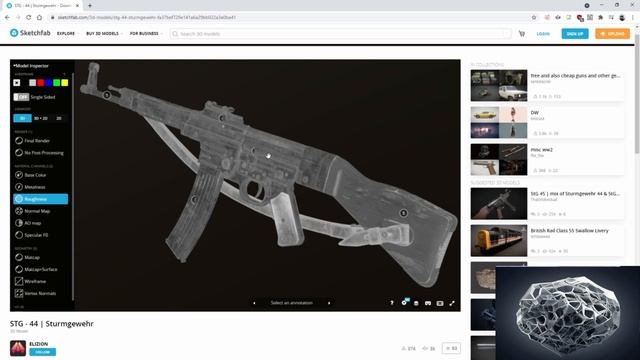The height and width of the screenshot is (360, 640).
Task: Follow the author ELIZION
Action: [42, 352]
